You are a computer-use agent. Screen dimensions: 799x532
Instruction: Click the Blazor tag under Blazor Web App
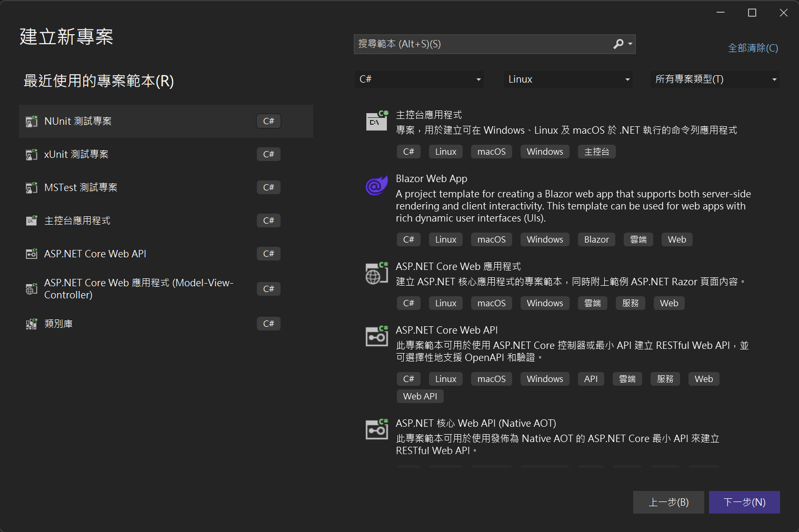tap(596, 240)
